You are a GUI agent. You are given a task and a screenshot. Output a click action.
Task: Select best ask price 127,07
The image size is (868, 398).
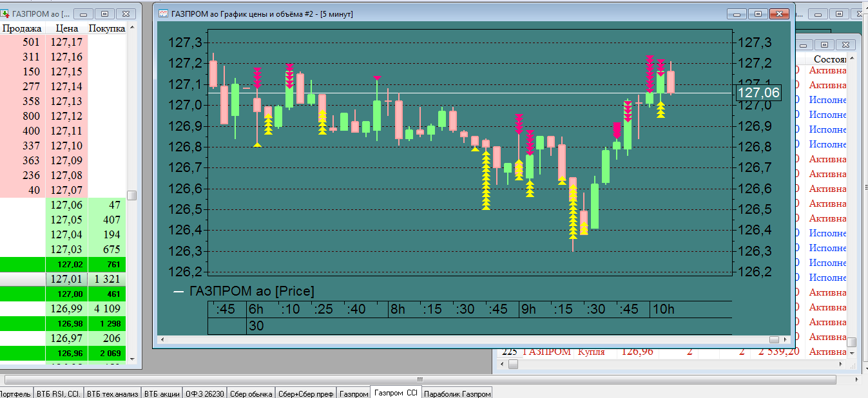pyautogui.click(x=66, y=190)
